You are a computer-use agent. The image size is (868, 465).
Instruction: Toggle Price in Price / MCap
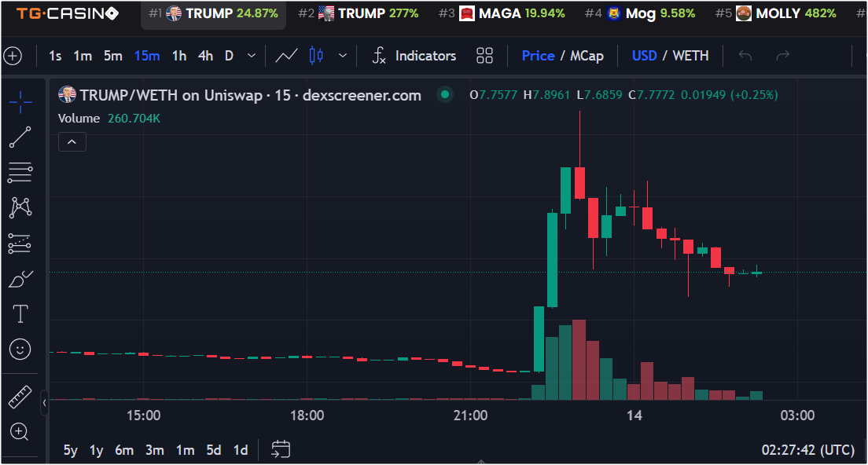(538, 56)
